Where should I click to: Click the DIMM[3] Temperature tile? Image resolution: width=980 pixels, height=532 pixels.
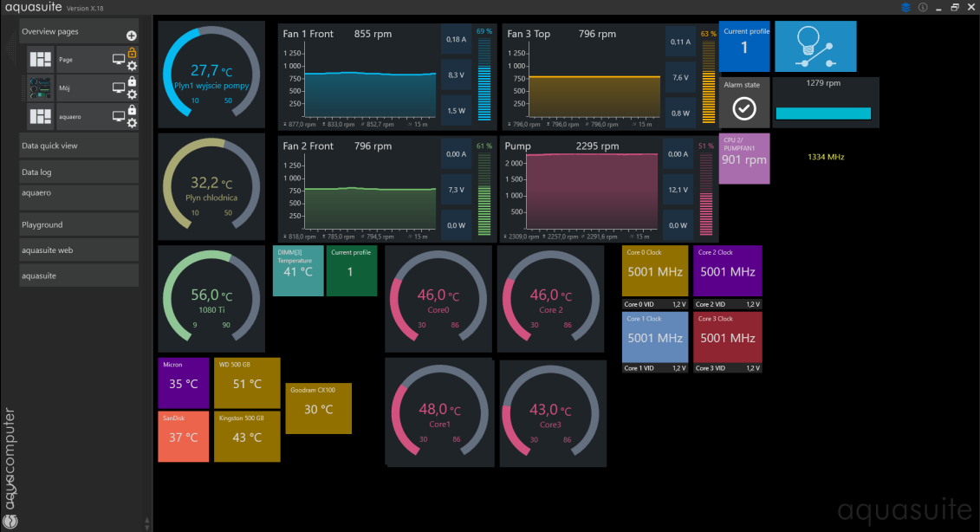click(x=298, y=270)
